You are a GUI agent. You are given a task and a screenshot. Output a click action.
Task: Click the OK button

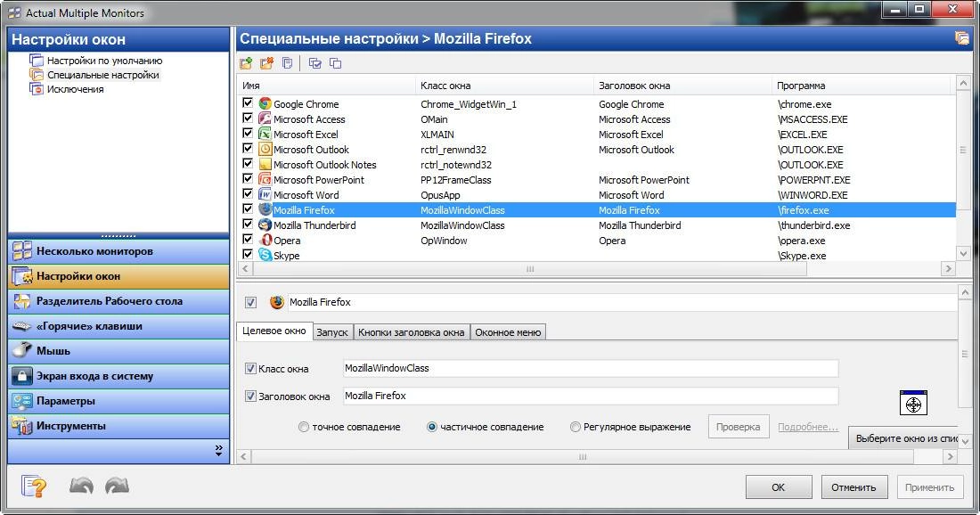(778, 486)
